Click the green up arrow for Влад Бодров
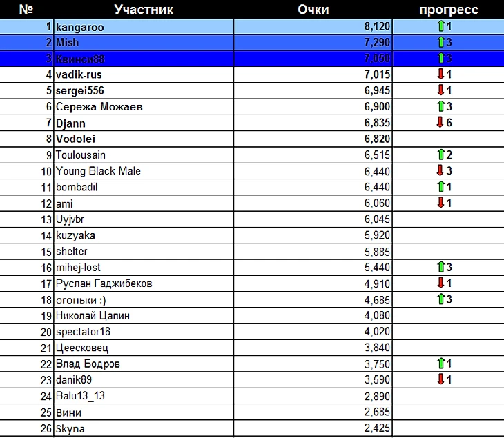This screenshot has height=438, width=504. pyautogui.click(x=439, y=364)
